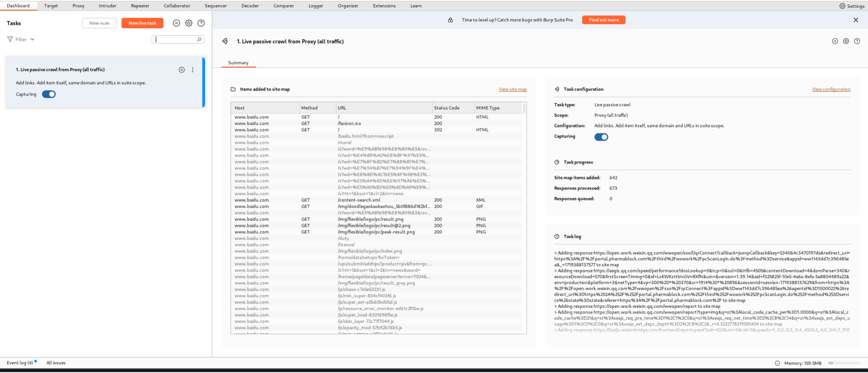The width and height of the screenshot is (868, 373).
Task: Click memory info icon in status bar
Action: (777, 363)
